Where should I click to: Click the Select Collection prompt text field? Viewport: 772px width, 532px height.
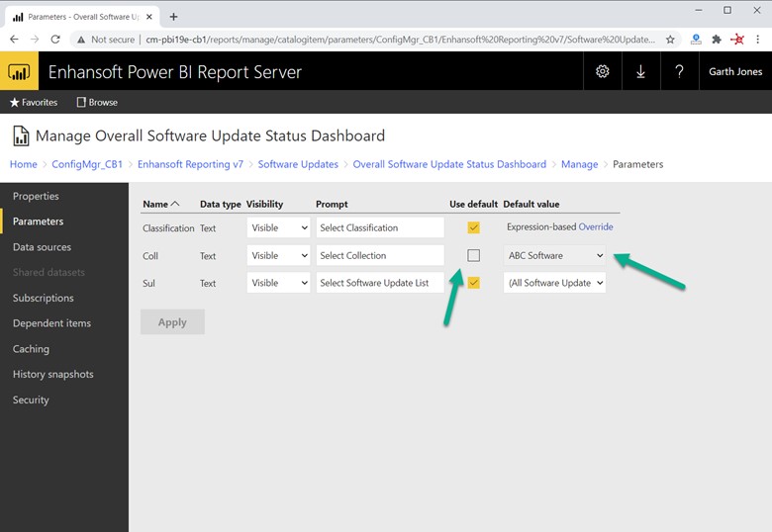(x=380, y=255)
